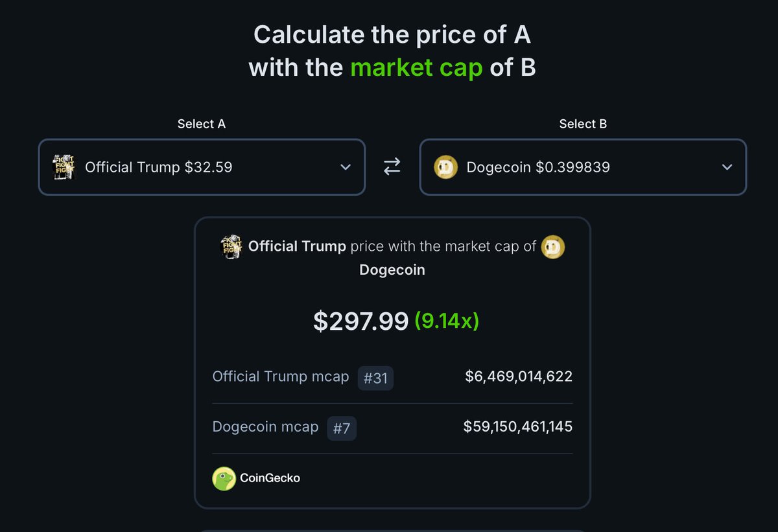Click the green 9.14x multiplier
Screen dimensions: 778x532
447,321
